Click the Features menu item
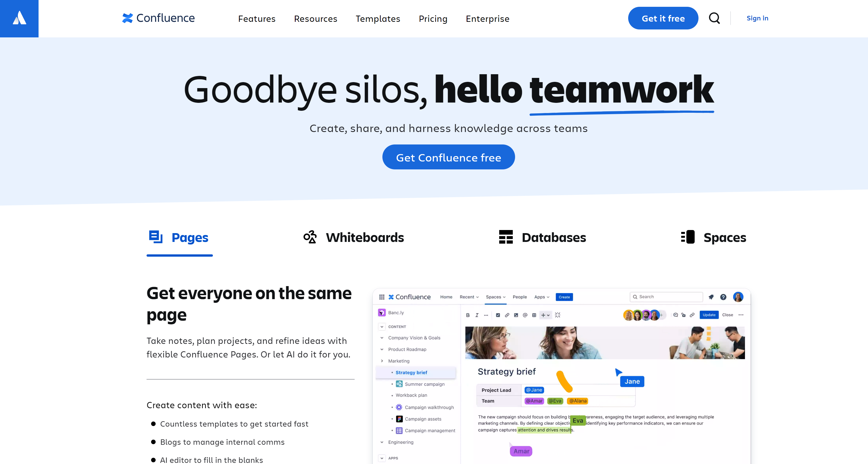Image resolution: width=868 pixels, height=464 pixels. [x=257, y=18]
